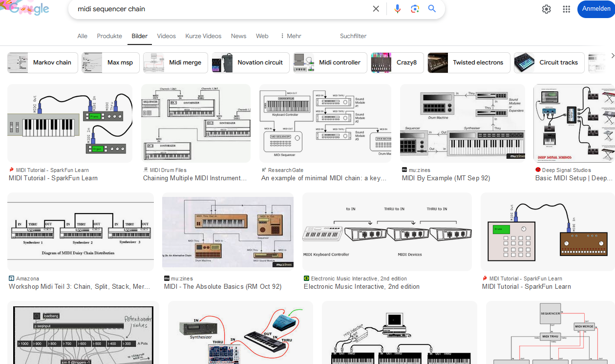615x364 pixels.
Task: Open Electronic Music Interactive THRU to IN image
Action: click(x=387, y=232)
